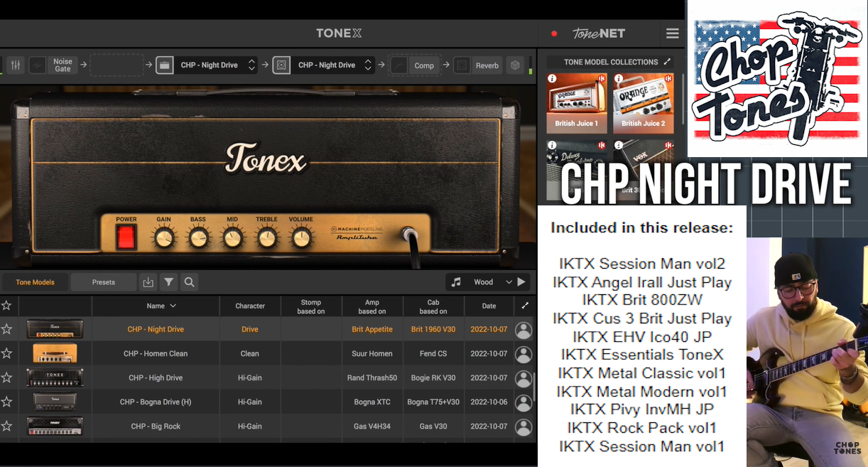Open the cab CHP - Night Drive selector arrows
Viewport: 868px width, 467px height.
368,65
